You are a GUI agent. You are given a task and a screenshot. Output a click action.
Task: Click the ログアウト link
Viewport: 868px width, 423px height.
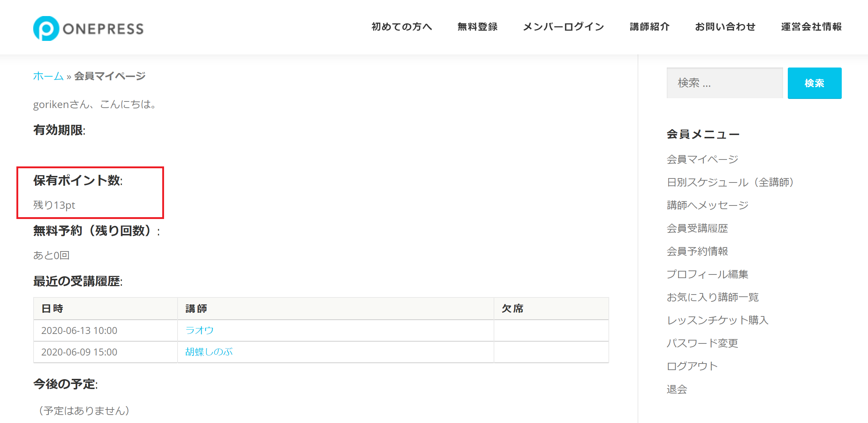pyautogui.click(x=692, y=366)
